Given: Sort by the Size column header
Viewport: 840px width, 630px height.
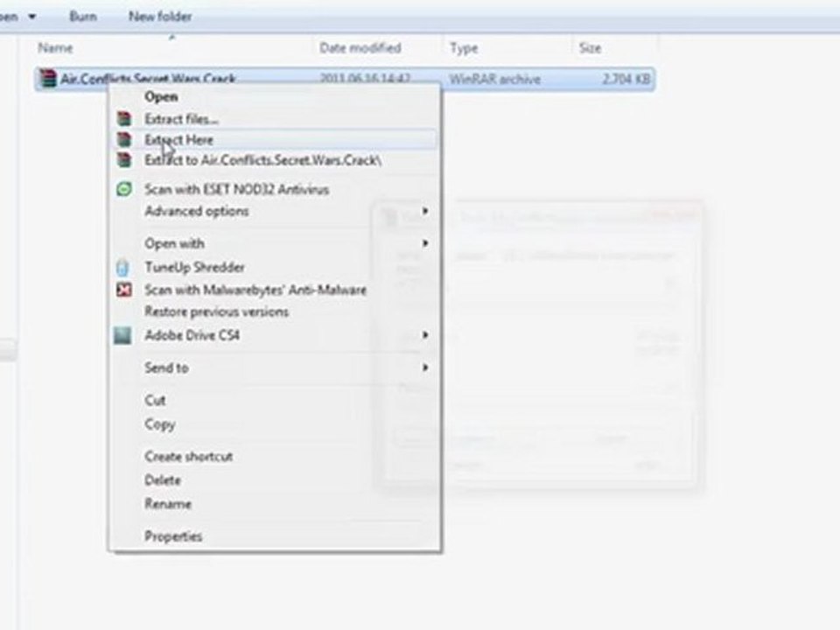Looking at the screenshot, I should point(590,48).
